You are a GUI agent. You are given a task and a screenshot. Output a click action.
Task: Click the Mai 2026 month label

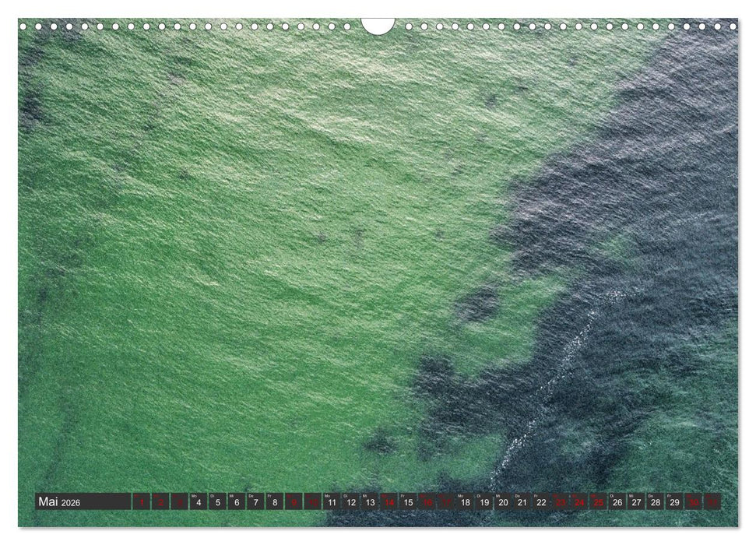click(59, 502)
